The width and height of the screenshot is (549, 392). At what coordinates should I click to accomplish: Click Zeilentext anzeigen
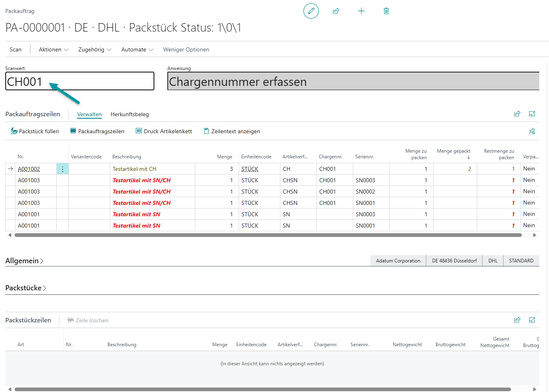click(232, 131)
